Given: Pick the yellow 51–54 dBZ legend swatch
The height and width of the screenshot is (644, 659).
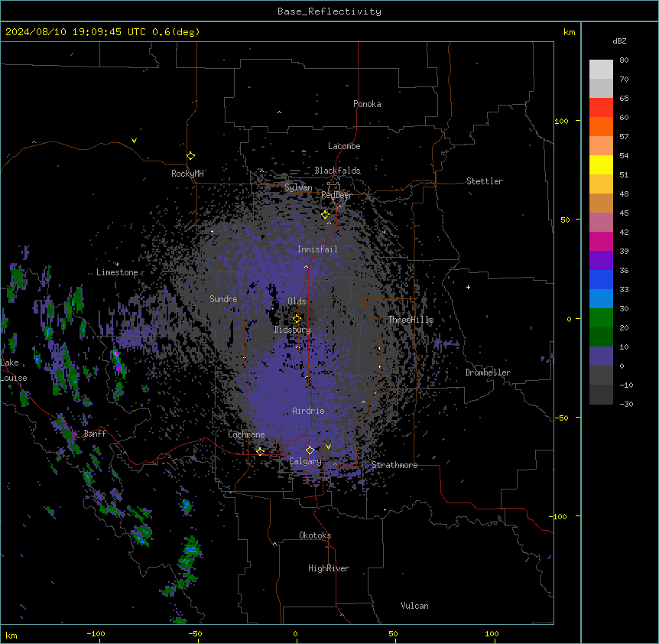Looking at the screenshot, I should pyautogui.click(x=601, y=165).
